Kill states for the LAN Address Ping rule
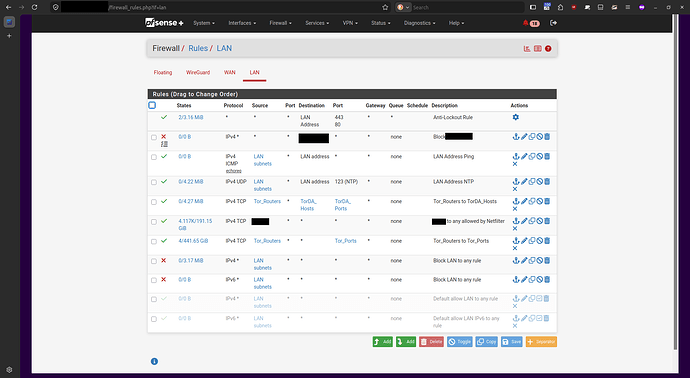690x378 pixels. coord(515,164)
